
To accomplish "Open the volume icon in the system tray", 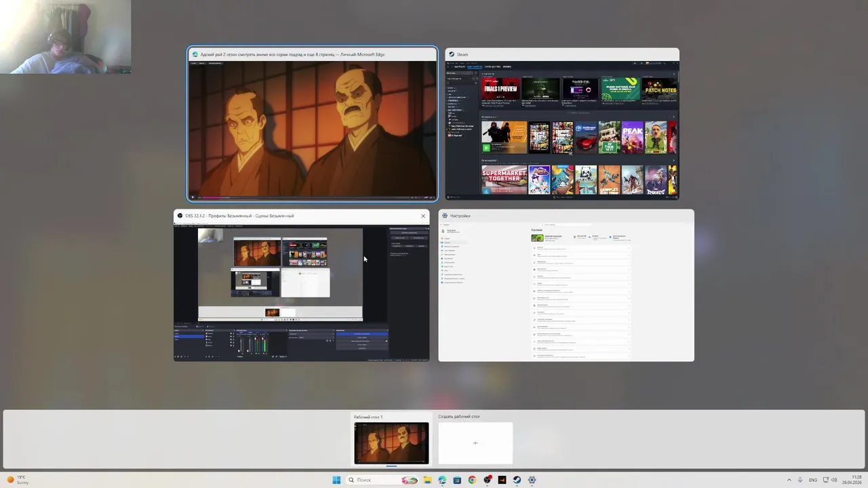I will 834,480.
